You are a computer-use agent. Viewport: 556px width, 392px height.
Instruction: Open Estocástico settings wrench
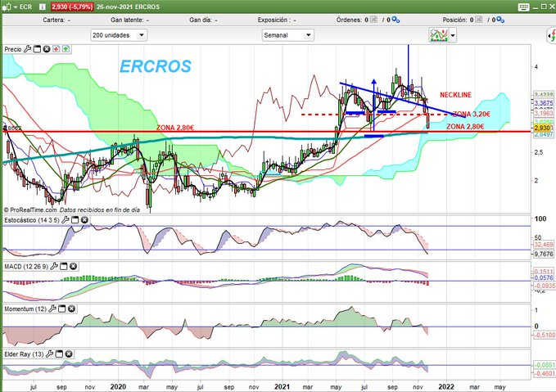point(66,220)
